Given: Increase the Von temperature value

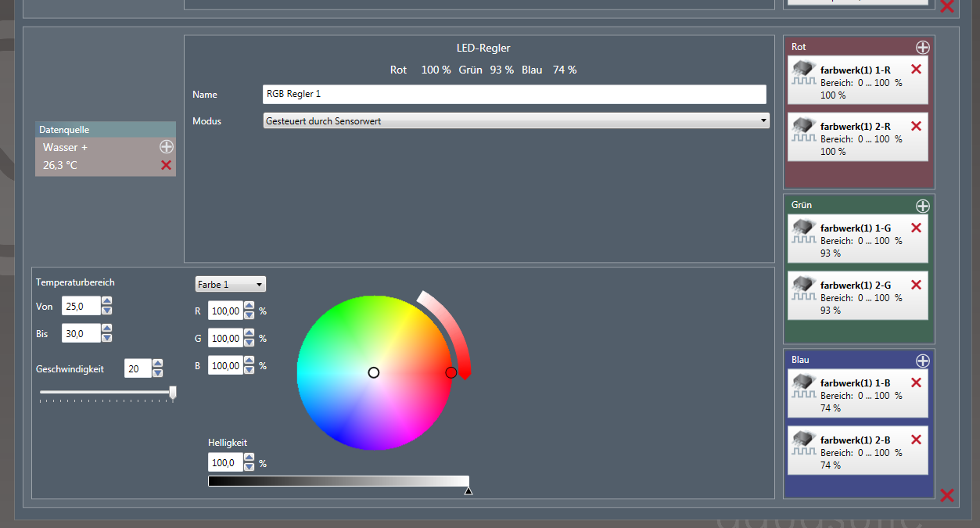Looking at the screenshot, I should point(107,301).
